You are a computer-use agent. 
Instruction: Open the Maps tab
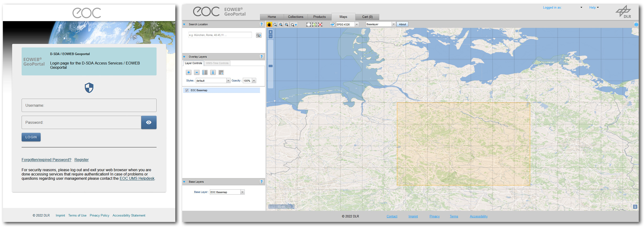343,17
